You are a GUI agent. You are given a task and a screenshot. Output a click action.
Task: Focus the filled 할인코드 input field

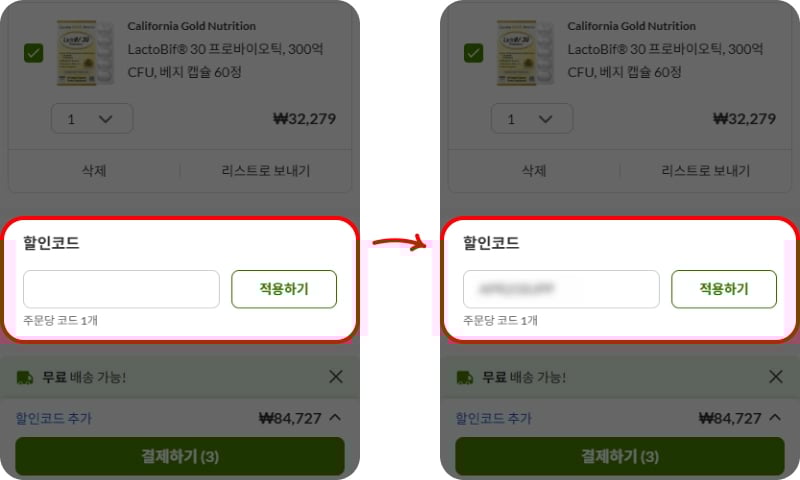pyautogui.click(x=561, y=289)
